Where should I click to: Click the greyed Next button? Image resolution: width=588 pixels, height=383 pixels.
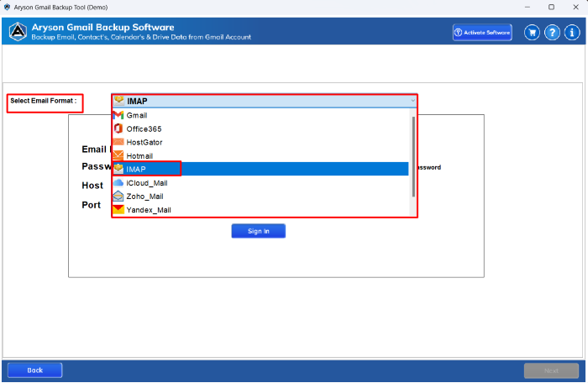[551, 370]
